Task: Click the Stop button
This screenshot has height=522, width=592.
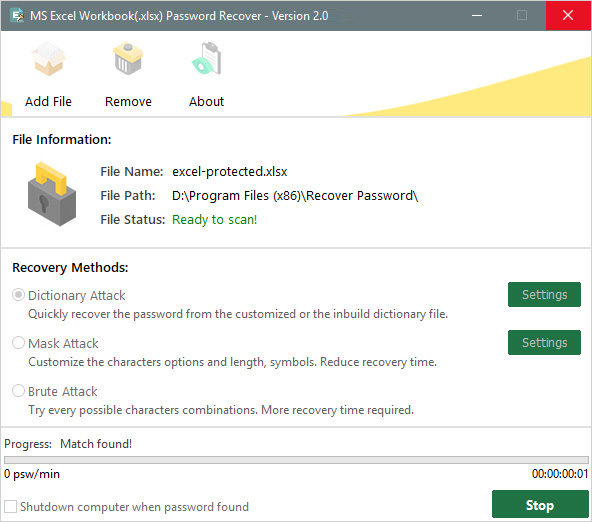Action: click(x=540, y=505)
